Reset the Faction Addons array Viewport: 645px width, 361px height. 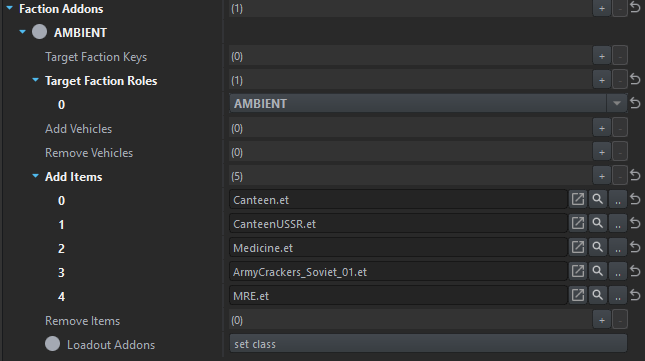click(635, 7)
